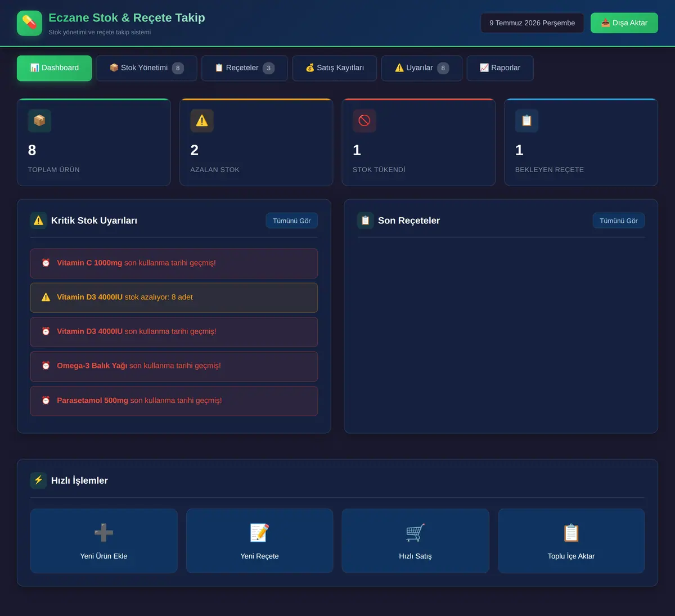Click the Omega-3 Balık Yağı alert text
The width and height of the screenshot is (675, 616).
(139, 366)
